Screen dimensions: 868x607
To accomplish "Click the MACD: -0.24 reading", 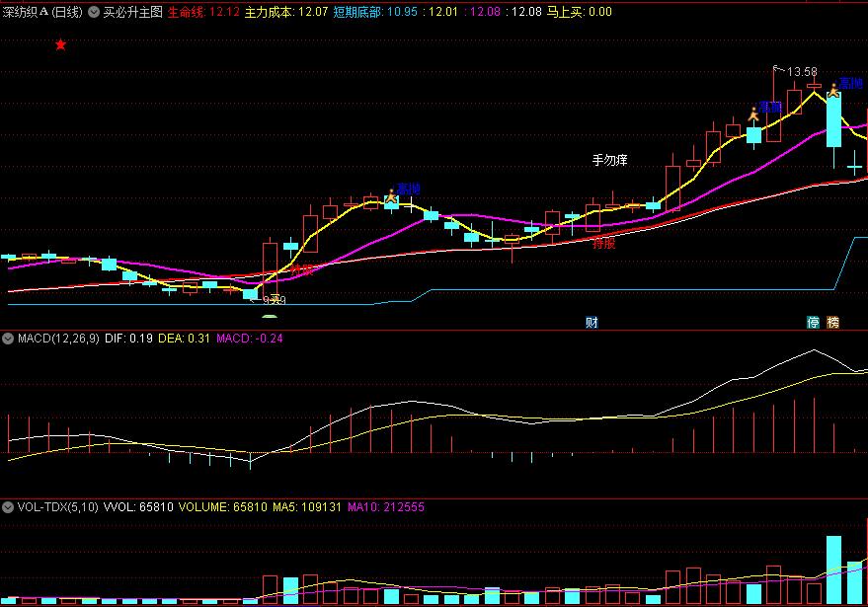I will pos(249,339).
